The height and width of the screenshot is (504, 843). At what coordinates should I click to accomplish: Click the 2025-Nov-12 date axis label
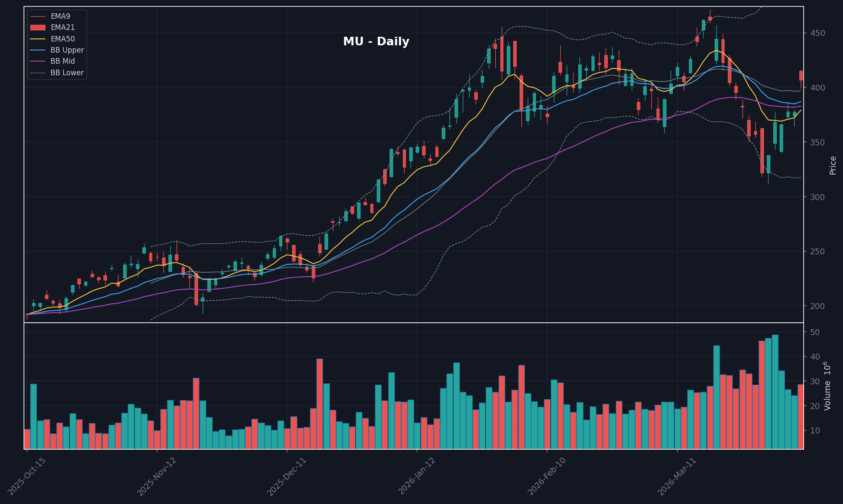click(x=156, y=476)
